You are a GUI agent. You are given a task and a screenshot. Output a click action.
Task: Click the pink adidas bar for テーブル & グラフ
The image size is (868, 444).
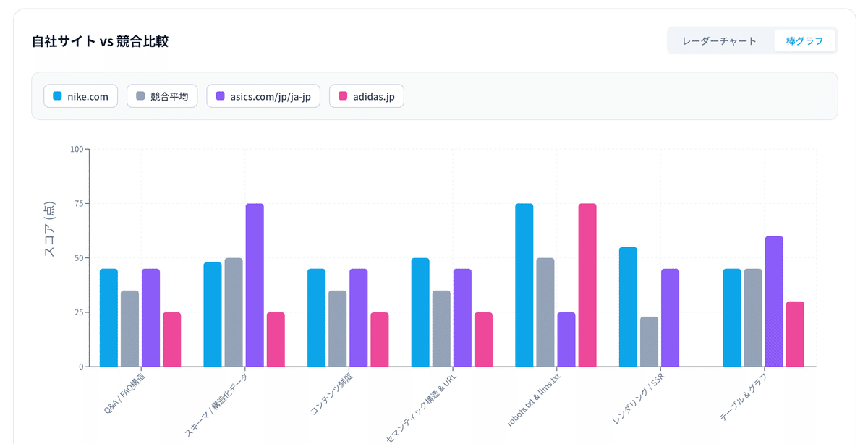[x=795, y=334]
